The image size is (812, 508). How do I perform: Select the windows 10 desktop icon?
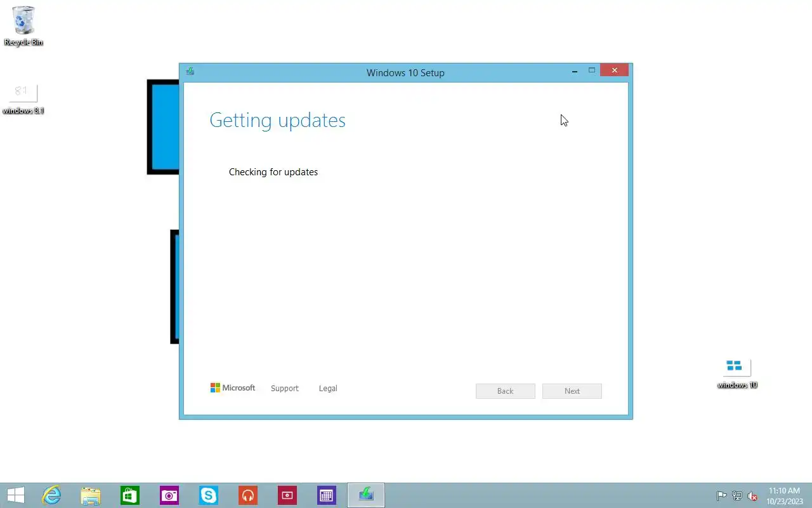point(737,373)
